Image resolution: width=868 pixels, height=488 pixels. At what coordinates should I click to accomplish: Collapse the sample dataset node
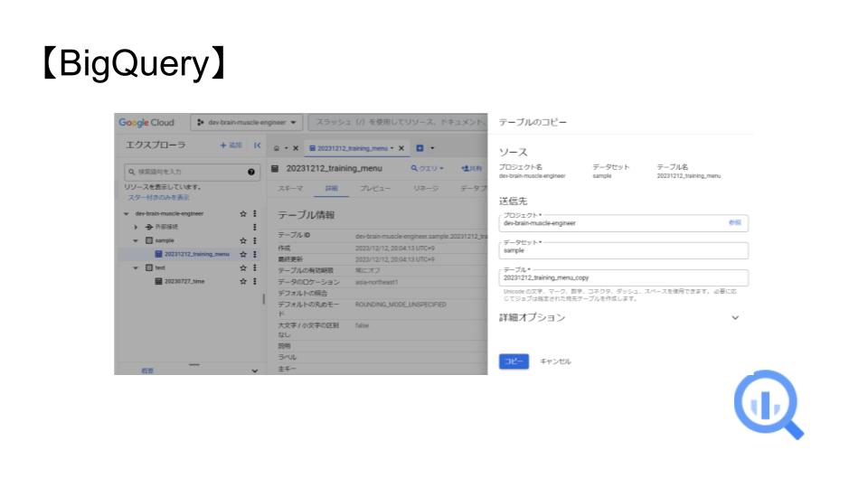coord(136,240)
